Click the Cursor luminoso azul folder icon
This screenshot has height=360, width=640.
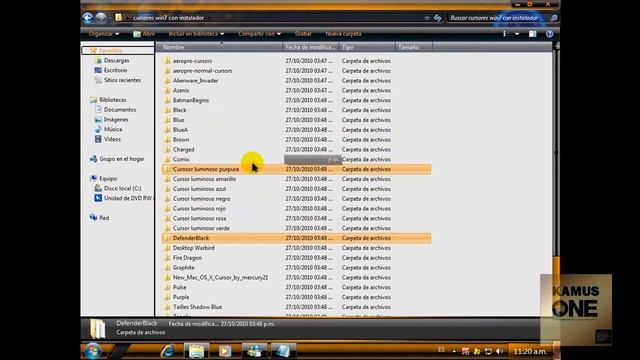click(x=167, y=189)
